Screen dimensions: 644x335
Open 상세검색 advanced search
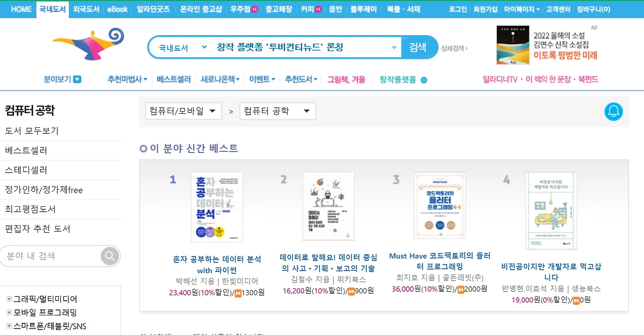tap(454, 48)
